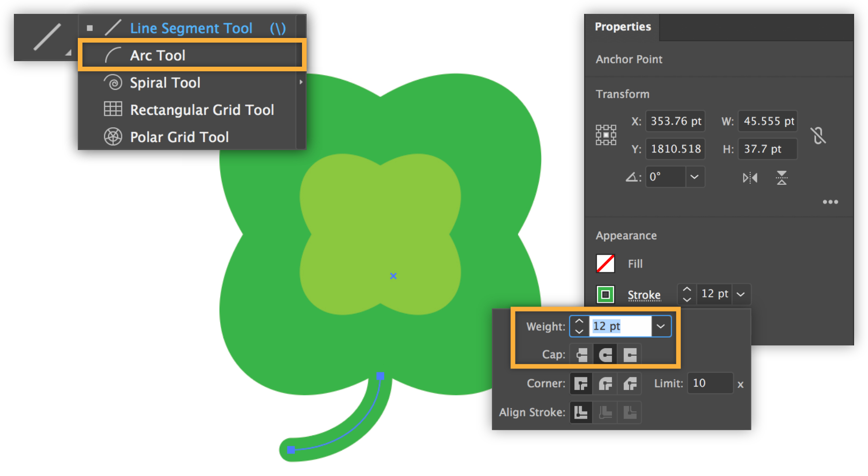The image size is (868, 476).
Task: Select the Rectangular Grid Tool
Action: click(202, 110)
